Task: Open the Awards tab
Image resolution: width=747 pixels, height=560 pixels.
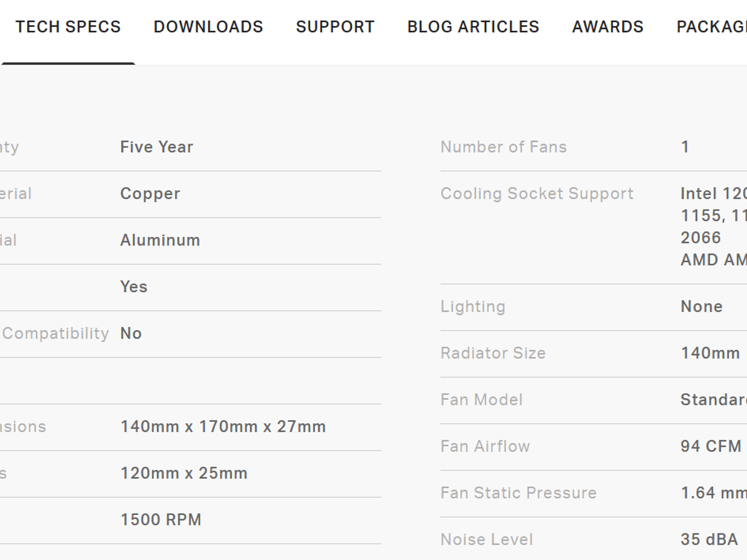Action: (x=608, y=27)
